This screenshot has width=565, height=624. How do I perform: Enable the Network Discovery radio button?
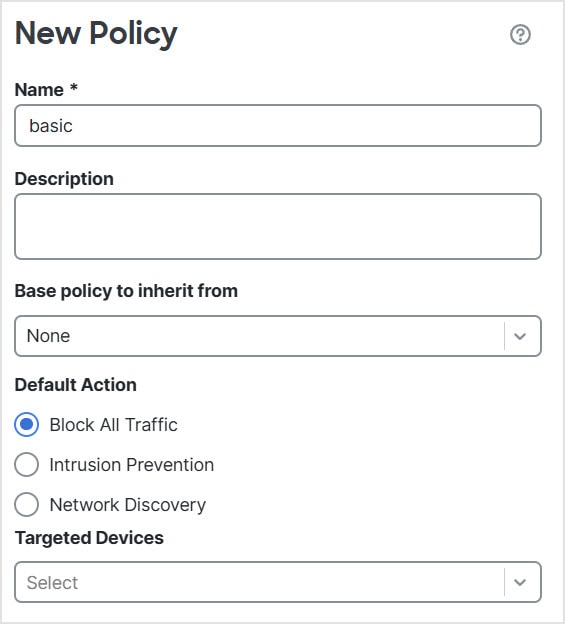[x=27, y=504]
